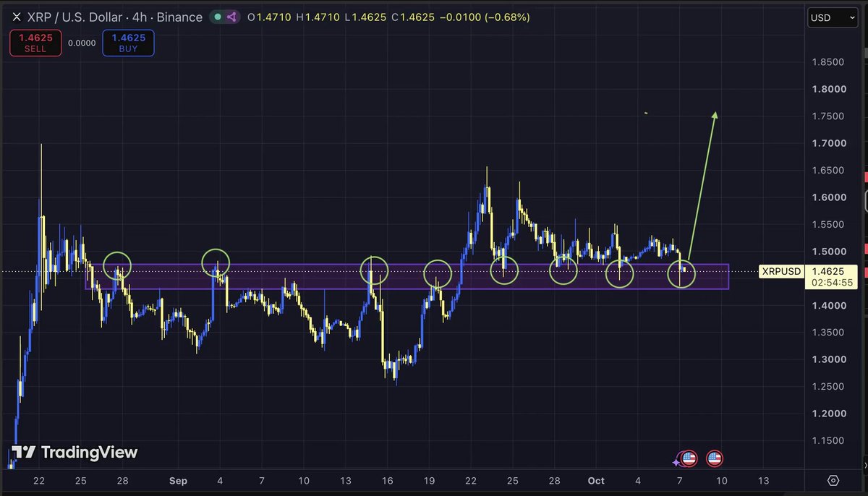Click the low value L1.4625

point(366,17)
